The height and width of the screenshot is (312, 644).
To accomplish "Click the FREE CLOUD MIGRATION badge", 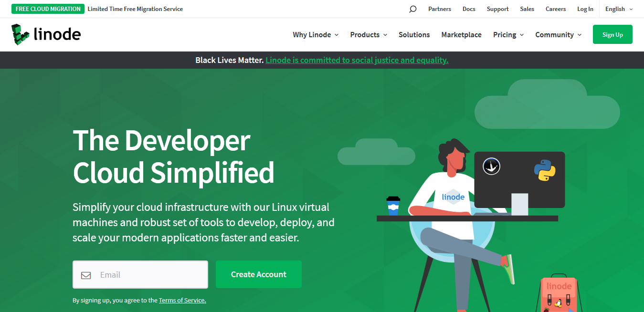I will (48, 9).
